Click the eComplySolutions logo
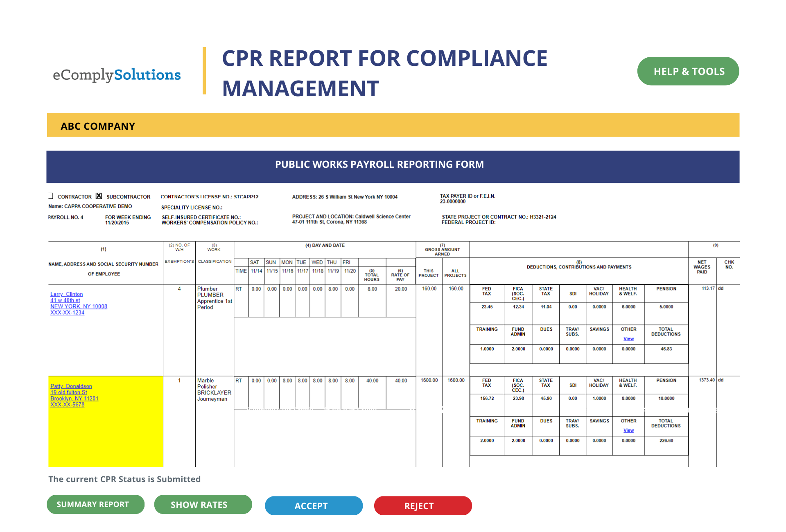The image size is (786, 532). coord(117,75)
